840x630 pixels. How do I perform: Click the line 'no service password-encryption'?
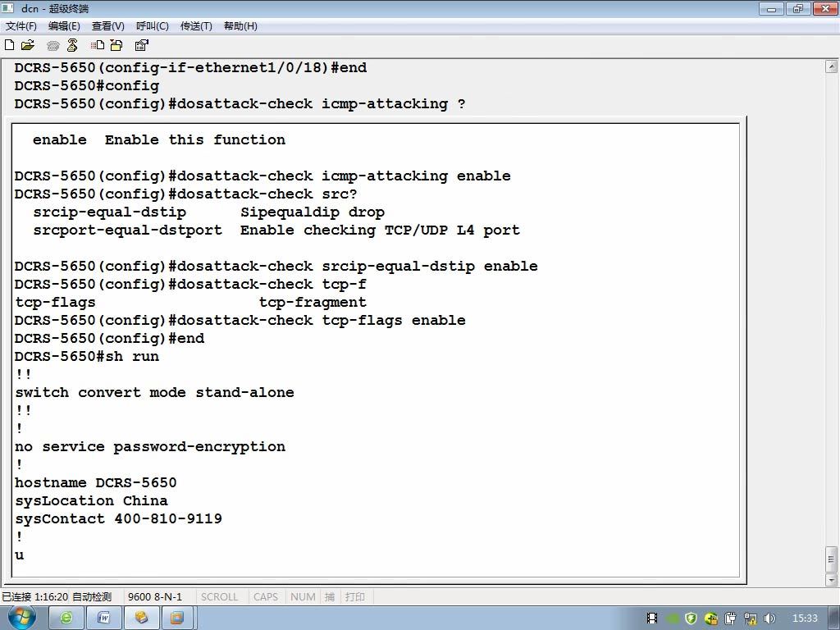click(x=150, y=447)
